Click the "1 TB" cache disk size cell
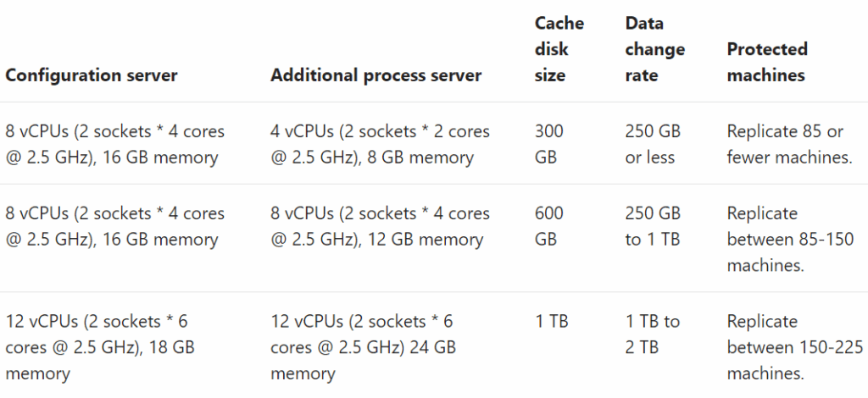 point(551,322)
